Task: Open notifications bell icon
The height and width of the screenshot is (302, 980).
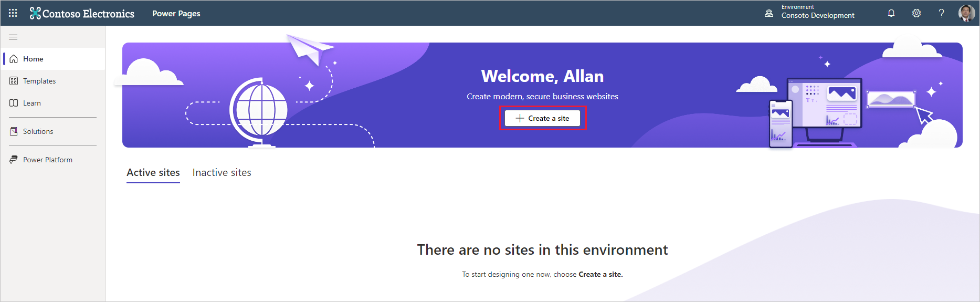Action: [891, 13]
